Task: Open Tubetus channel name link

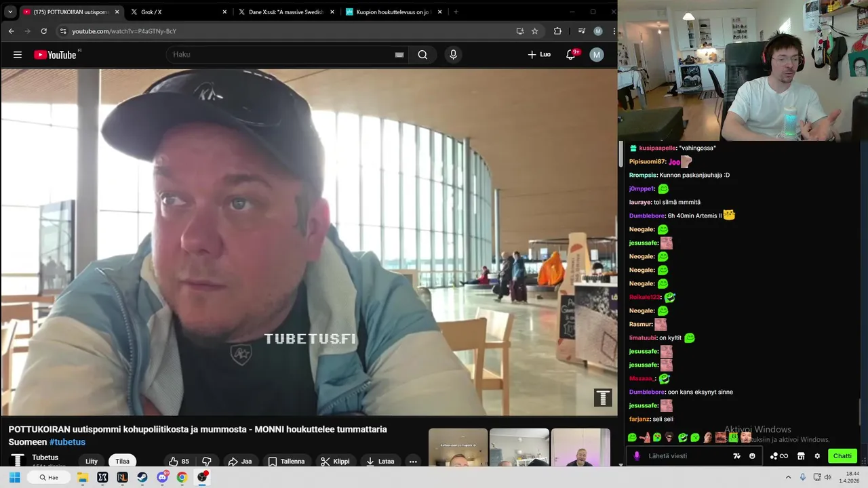Action: tap(45, 457)
